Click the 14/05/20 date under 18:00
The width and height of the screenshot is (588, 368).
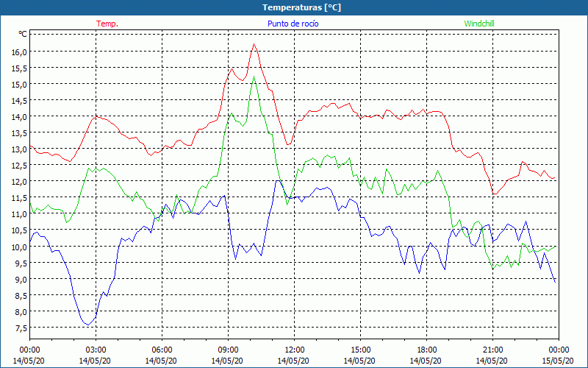pos(426,361)
